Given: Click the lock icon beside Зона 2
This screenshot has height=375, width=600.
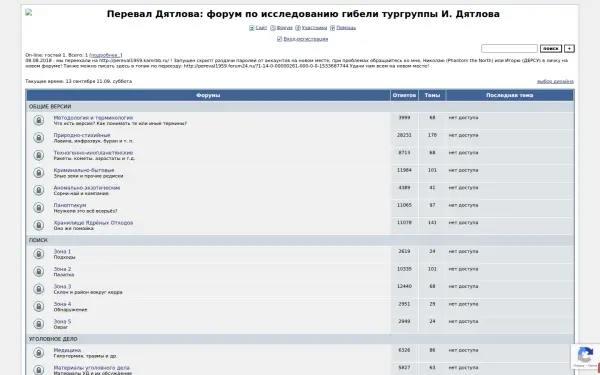Looking at the screenshot, I should point(38,272).
